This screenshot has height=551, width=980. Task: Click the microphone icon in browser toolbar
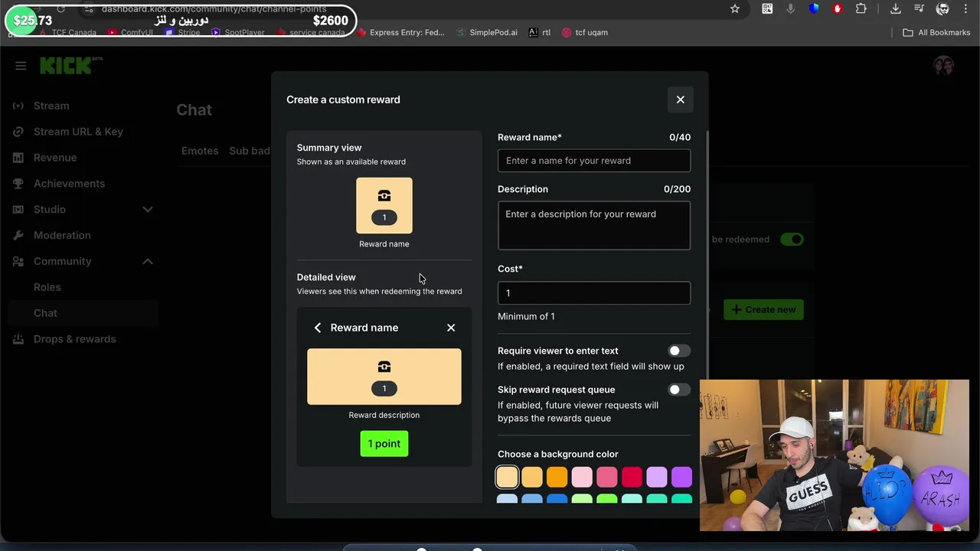pos(790,8)
